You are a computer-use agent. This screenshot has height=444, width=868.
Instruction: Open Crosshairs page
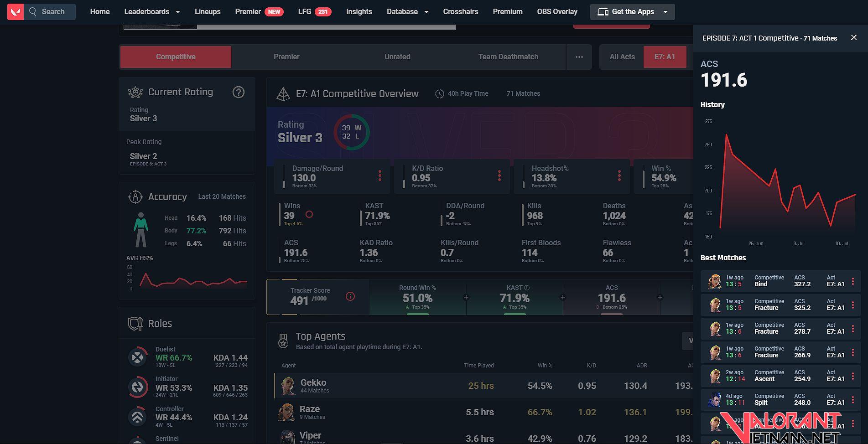461,11
